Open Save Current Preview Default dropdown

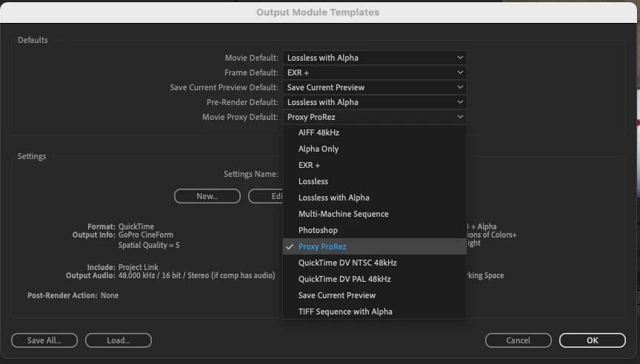tap(375, 87)
